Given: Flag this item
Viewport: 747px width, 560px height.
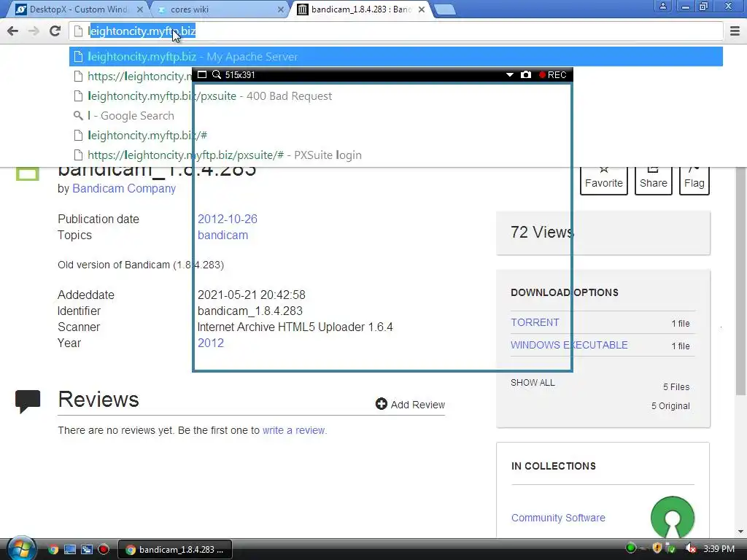Looking at the screenshot, I should pos(694,181).
